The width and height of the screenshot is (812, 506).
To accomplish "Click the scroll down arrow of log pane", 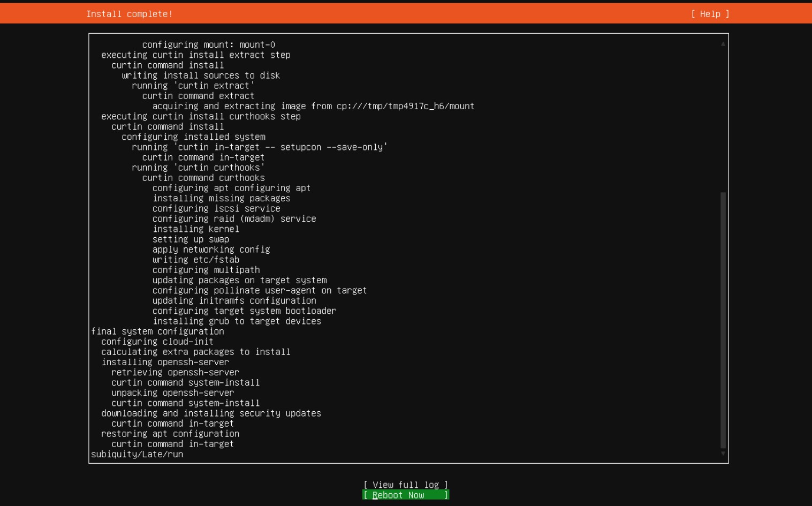I will 723,454.
